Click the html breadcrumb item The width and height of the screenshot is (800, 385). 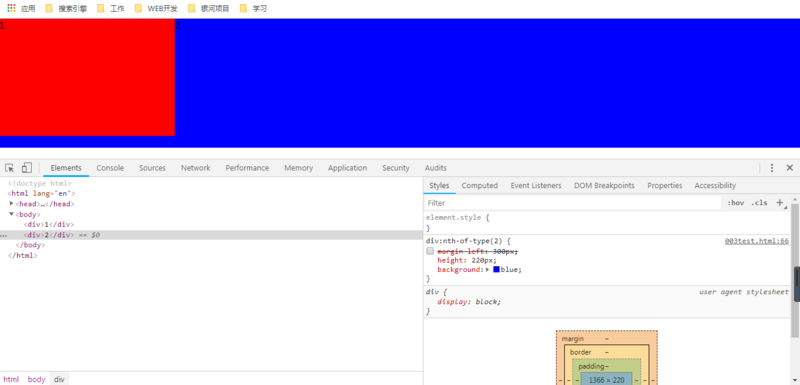[x=11, y=379]
